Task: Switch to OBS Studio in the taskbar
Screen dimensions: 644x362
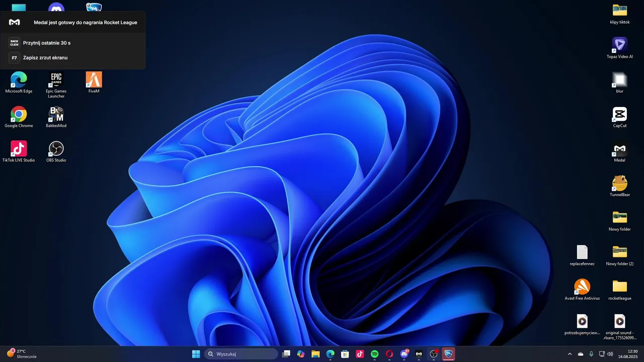Action: tap(434, 354)
